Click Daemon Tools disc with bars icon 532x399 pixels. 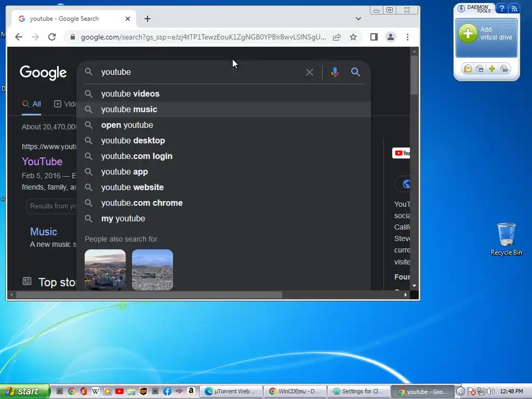point(504,69)
